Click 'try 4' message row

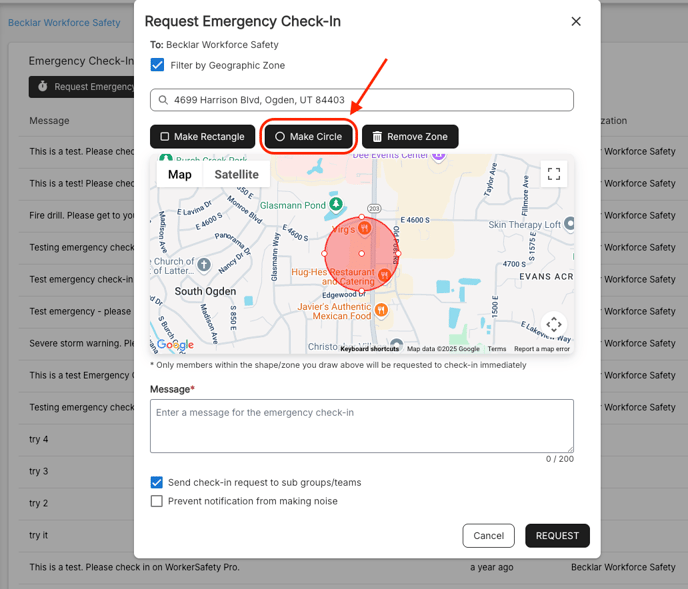click(76, 439)
